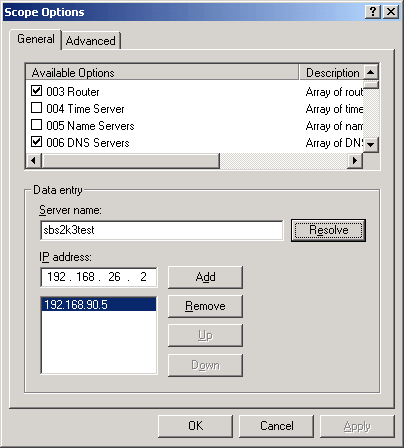Check the 005 Name Servers option
The image size is (404, 448).
tap(36, 125)
